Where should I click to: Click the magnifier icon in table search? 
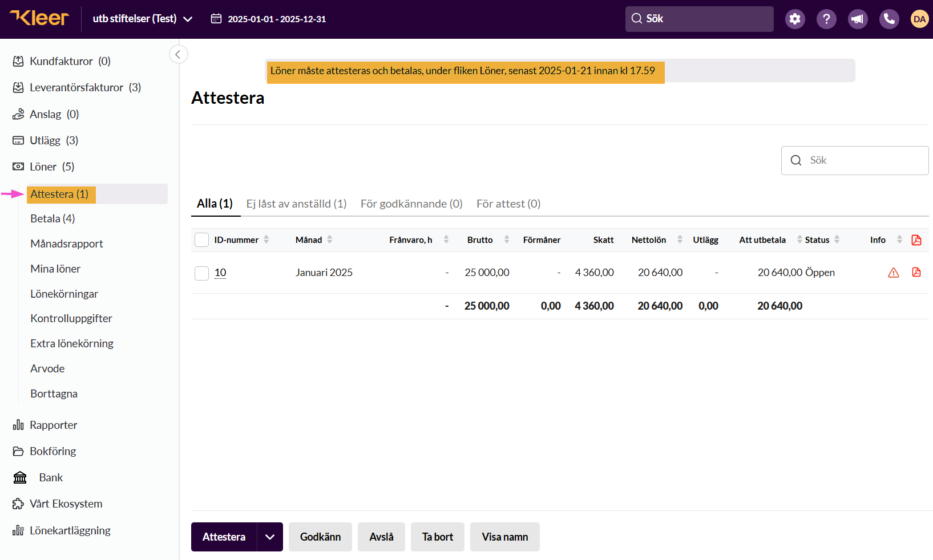point(796,160)
